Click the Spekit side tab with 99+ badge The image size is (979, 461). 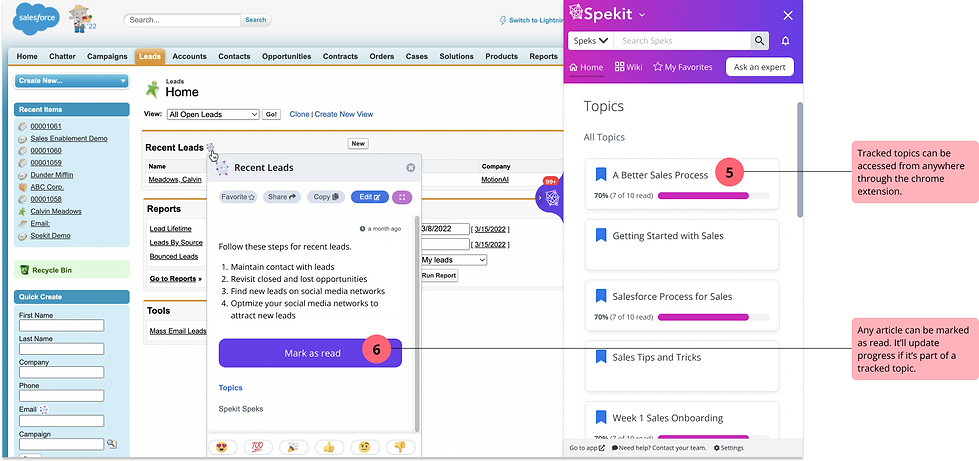pyautogui.click(x=550, y=199)
